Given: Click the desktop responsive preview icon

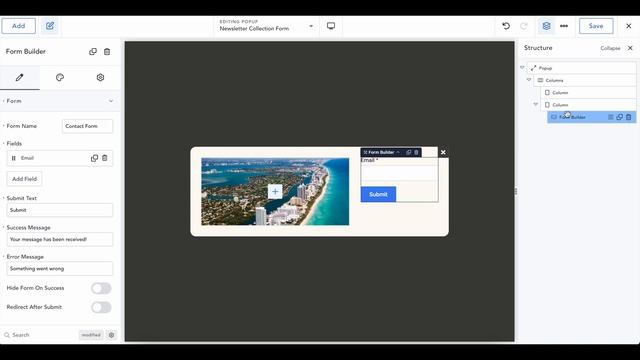Looking at the screenshot, I should [331, 26].
